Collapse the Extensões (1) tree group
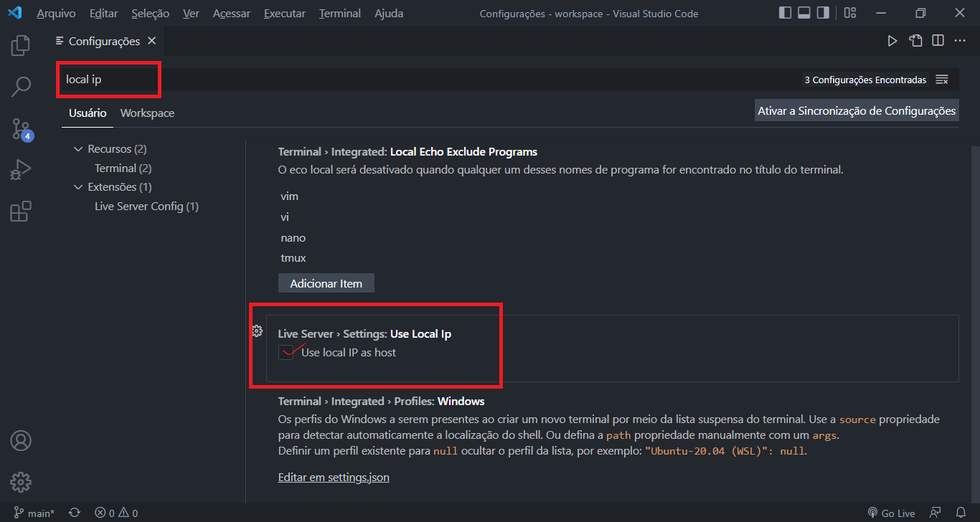 pos(78,187)
